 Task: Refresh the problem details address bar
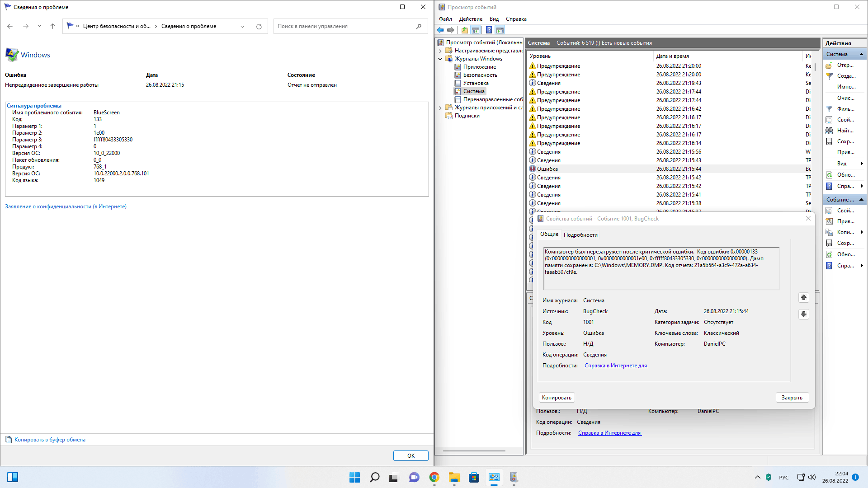259,27
